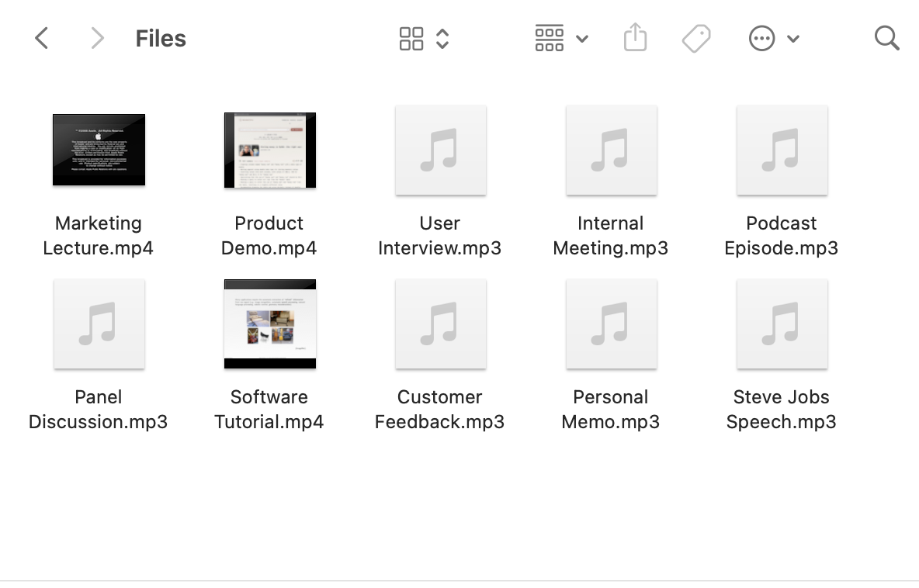Open Product Demo.mp4

(269, 150)
